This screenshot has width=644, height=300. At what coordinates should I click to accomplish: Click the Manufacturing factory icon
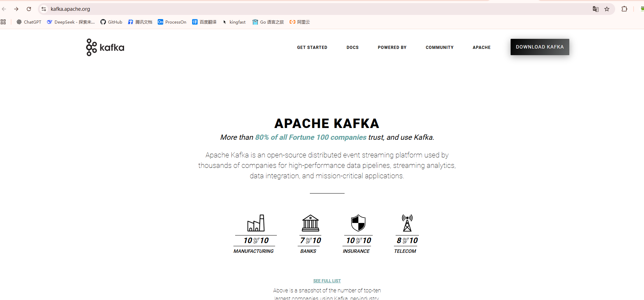[x=256, y=223]
